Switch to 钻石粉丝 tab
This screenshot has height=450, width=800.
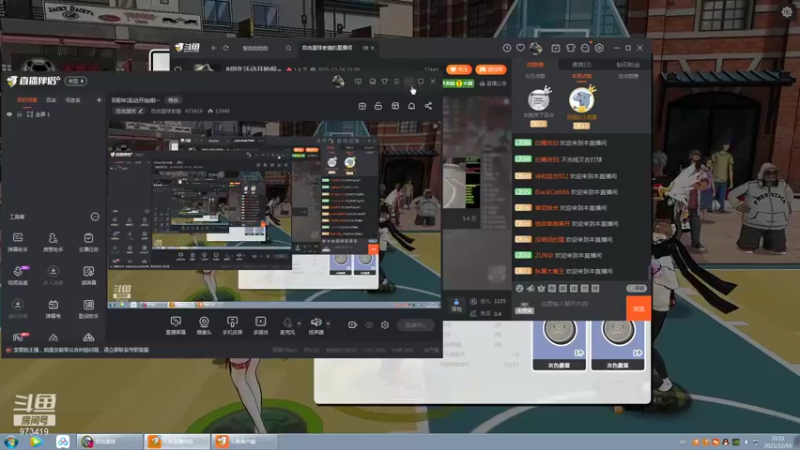628,65
